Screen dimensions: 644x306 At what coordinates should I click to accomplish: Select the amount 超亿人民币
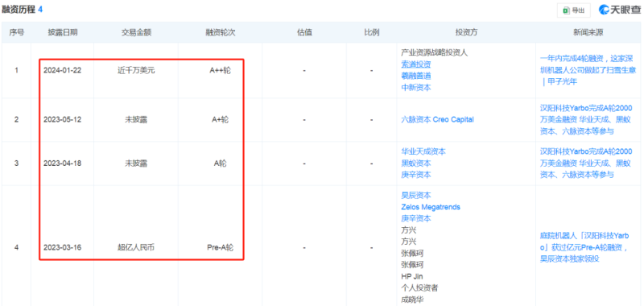136,248
